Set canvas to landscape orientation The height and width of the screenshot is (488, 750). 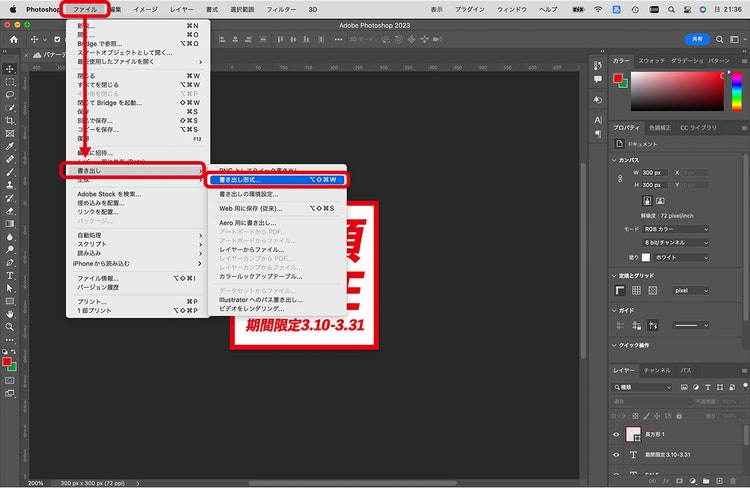[660, 201]
